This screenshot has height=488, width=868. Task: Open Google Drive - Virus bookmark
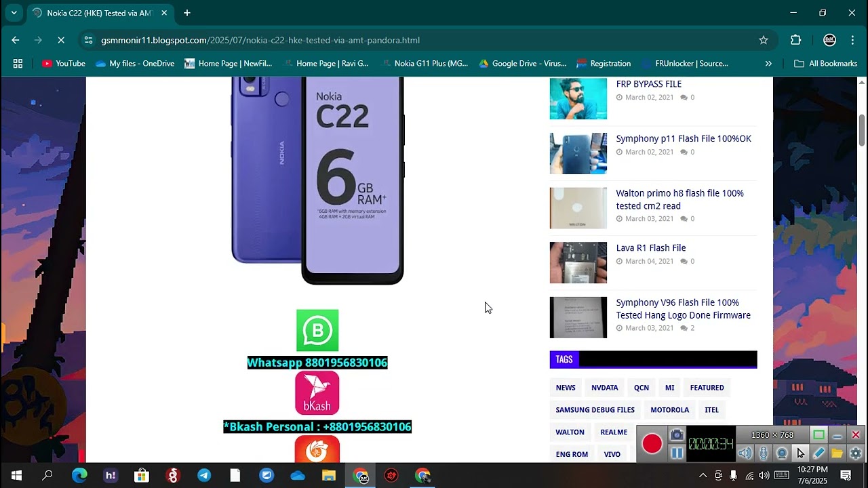[523, 63]
